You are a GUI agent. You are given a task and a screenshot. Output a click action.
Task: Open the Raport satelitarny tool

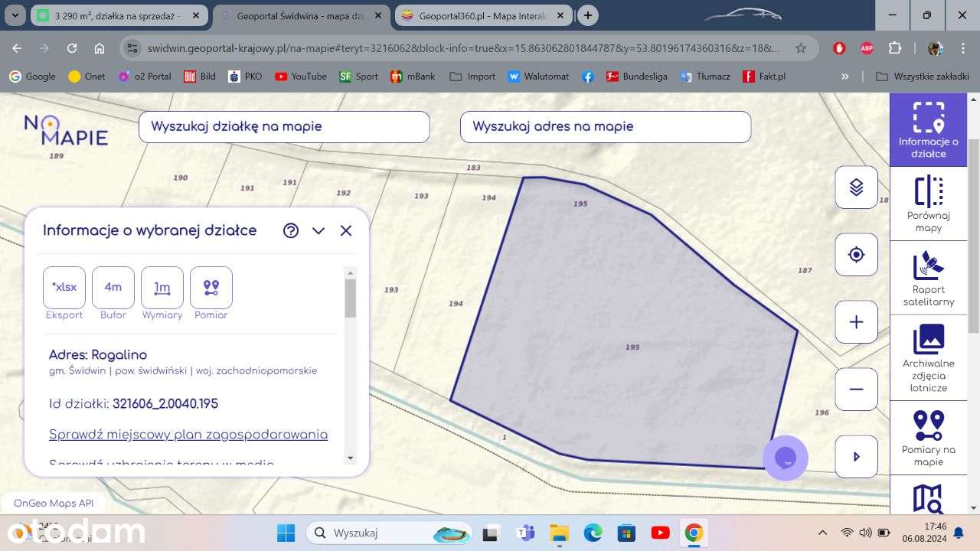[x=928, y=278]
